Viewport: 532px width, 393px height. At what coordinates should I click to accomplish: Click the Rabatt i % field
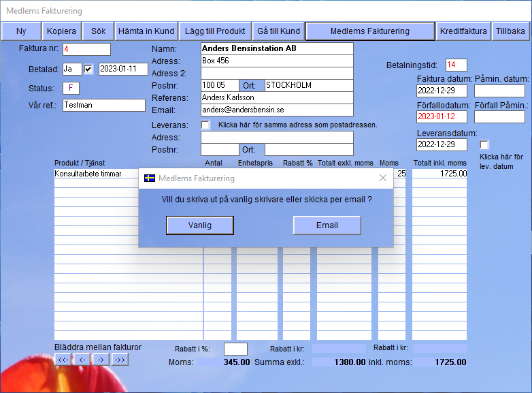point(235,349)
